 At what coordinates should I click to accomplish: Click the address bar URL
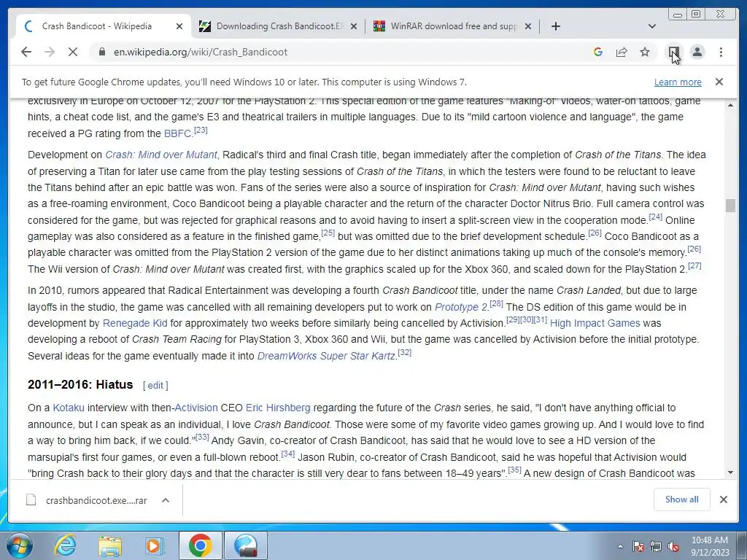pos(201,52)
